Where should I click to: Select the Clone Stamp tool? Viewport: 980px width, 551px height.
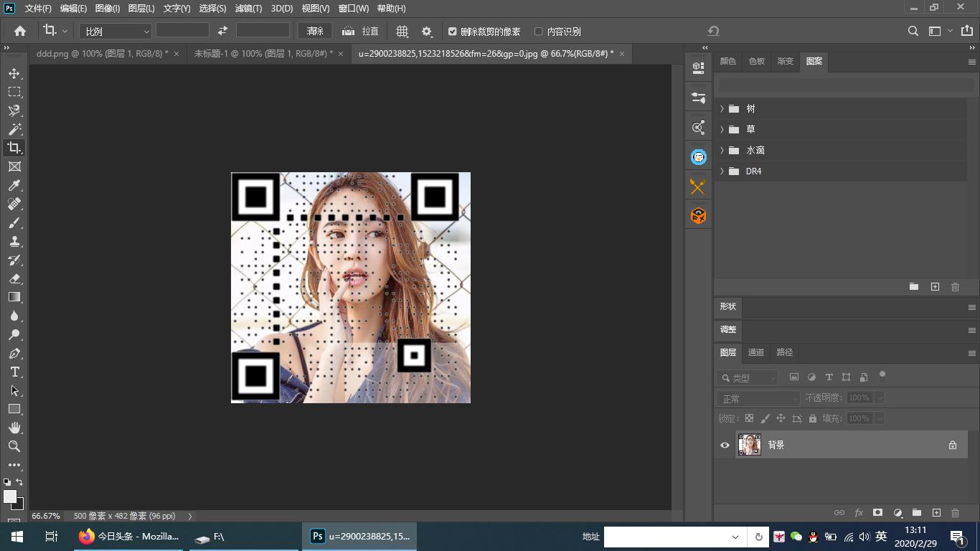[14, 242]
